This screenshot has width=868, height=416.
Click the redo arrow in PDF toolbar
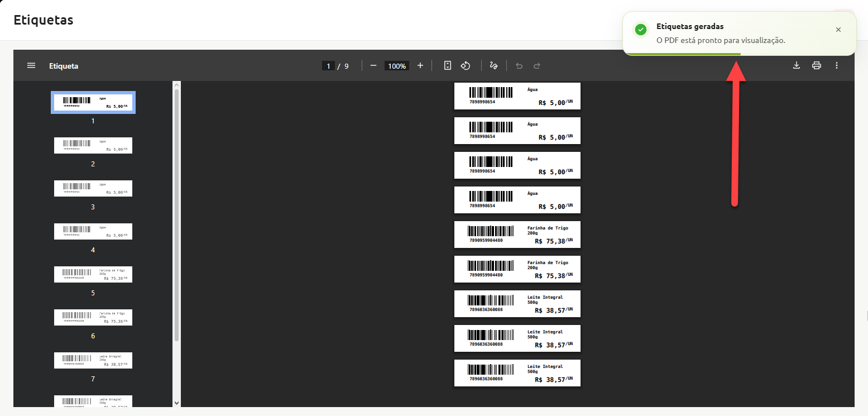(537, 66)
